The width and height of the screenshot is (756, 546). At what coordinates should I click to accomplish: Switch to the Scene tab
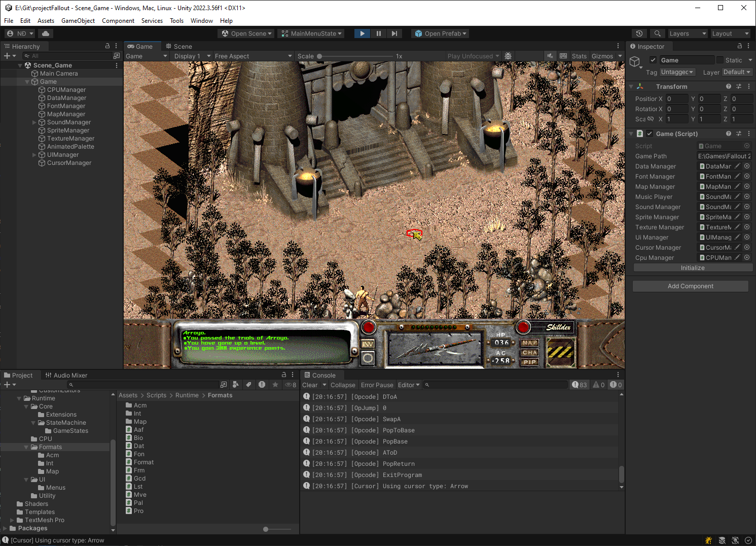[179, 46]
